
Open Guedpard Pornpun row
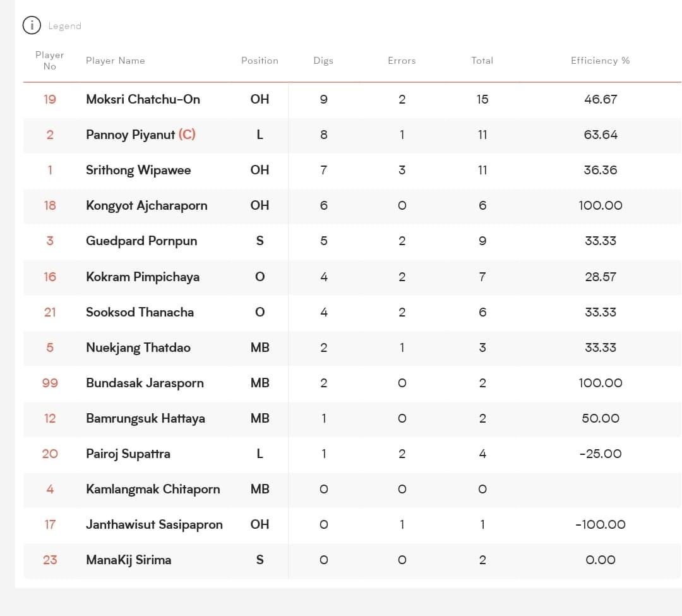(352, 241)
